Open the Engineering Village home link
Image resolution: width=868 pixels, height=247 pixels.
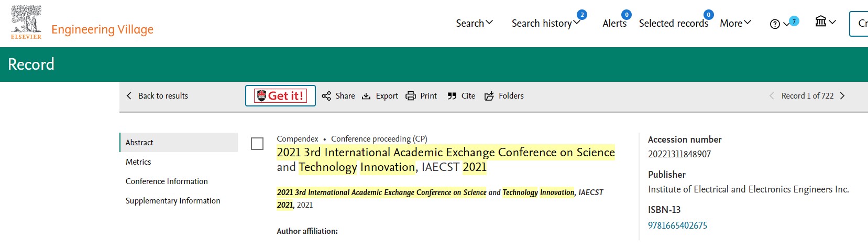tap(102, 29)
